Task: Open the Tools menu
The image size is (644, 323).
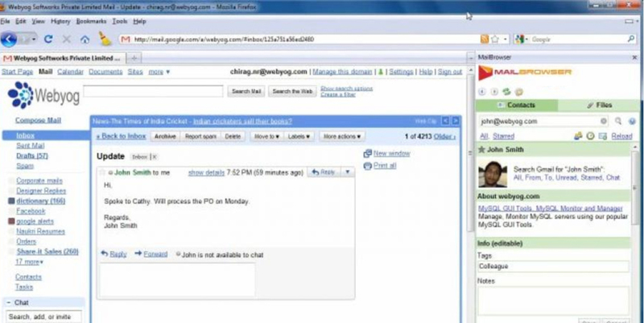Action: tap(120, 22)
